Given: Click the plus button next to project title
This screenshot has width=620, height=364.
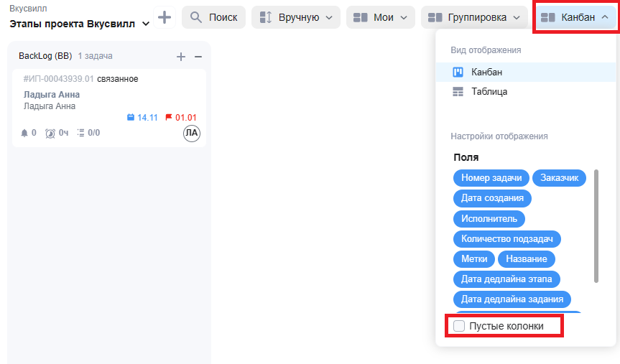Looking at the screenshot, I should (165, 17).
